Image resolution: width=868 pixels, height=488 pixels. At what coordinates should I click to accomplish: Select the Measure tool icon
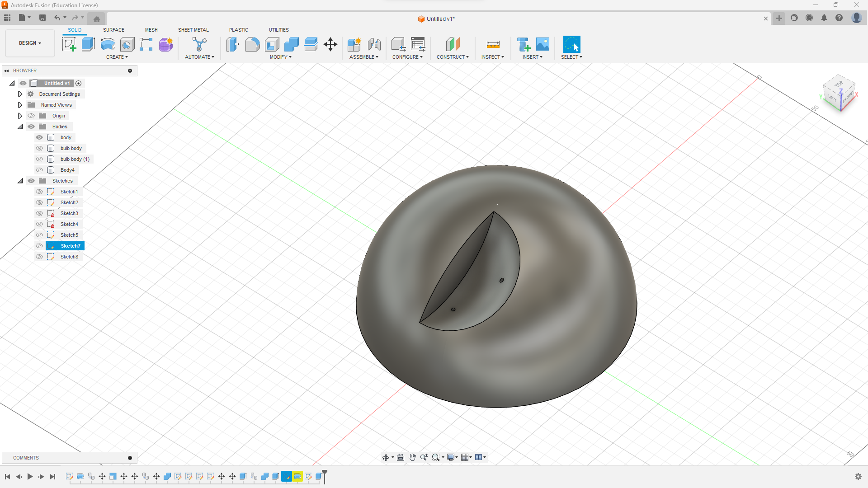(493, 44)
